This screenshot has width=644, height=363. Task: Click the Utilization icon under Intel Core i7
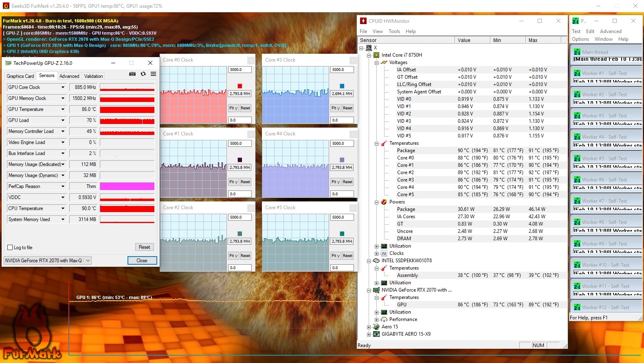pyautogui.click(x=384, y=246)
